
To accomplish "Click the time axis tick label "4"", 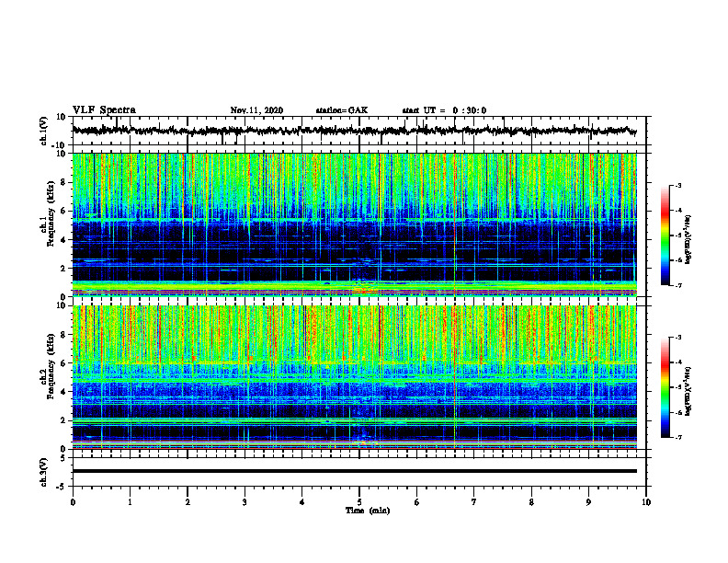I will pyautogui.click(x=302, y=502).
